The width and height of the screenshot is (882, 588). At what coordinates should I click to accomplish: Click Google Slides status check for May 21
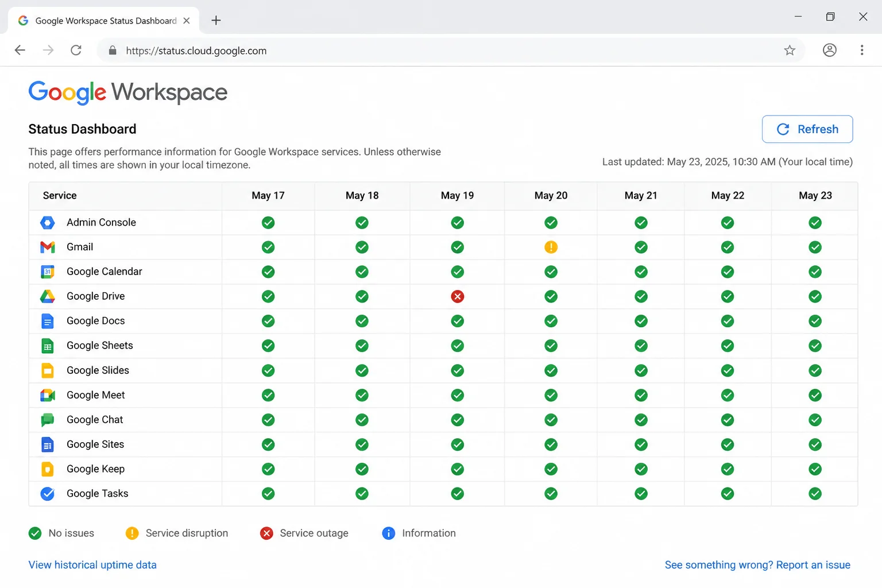[x=641, y=370]
